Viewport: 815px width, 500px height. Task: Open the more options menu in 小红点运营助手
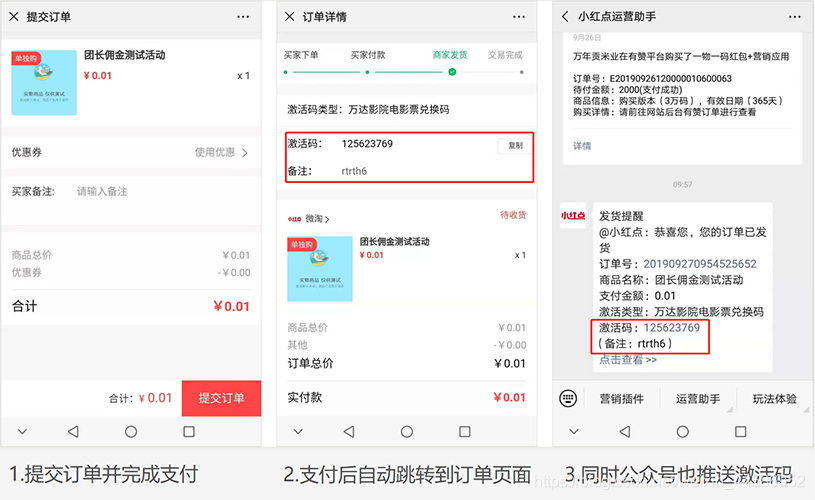pyautogui.click(x=794, y=17)
